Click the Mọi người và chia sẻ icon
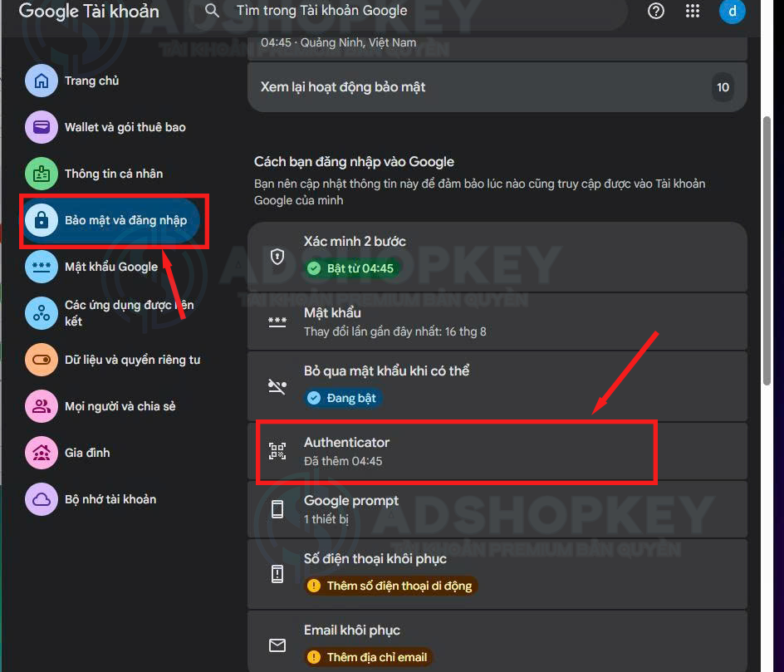The width and height of the screenshot is (784, 672). 42,406
